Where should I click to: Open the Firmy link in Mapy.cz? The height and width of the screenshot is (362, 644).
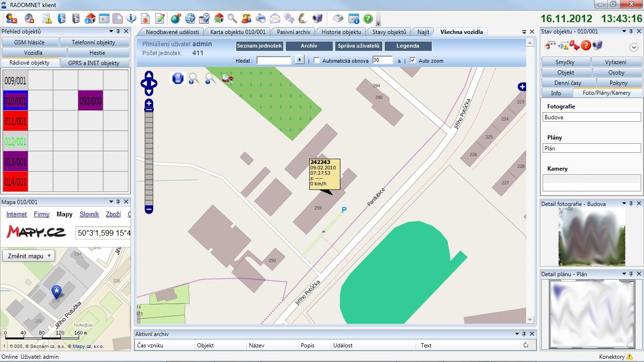(x=41, y=214)
